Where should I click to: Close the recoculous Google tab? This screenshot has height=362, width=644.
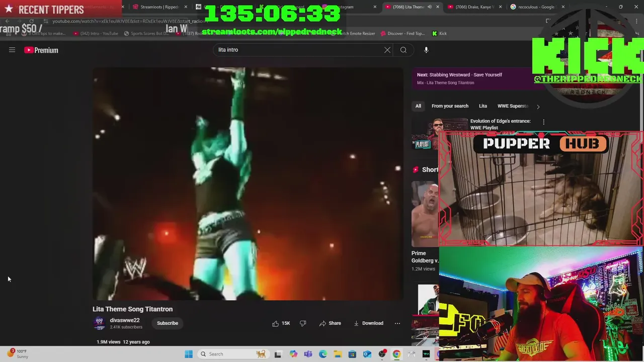[563, 7]
